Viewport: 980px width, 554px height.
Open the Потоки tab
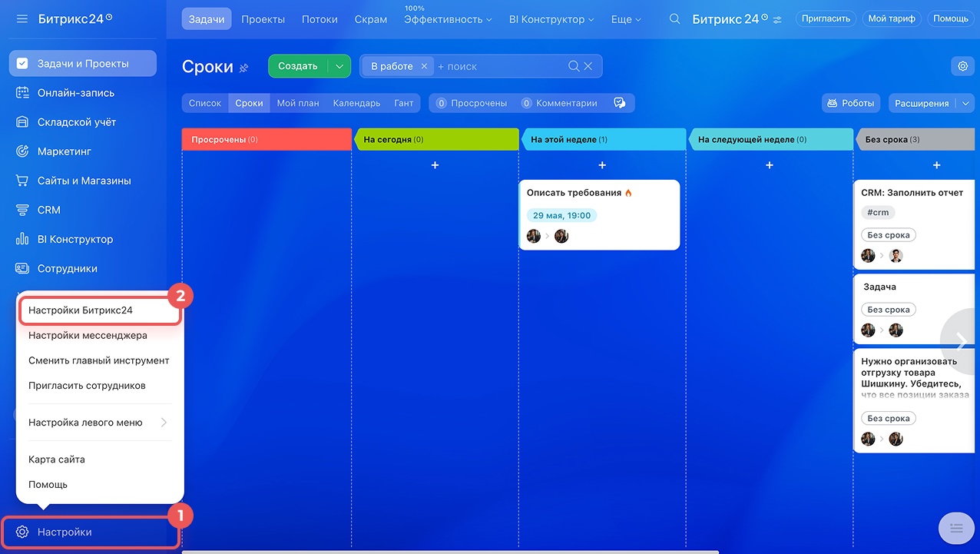[319, 19]
